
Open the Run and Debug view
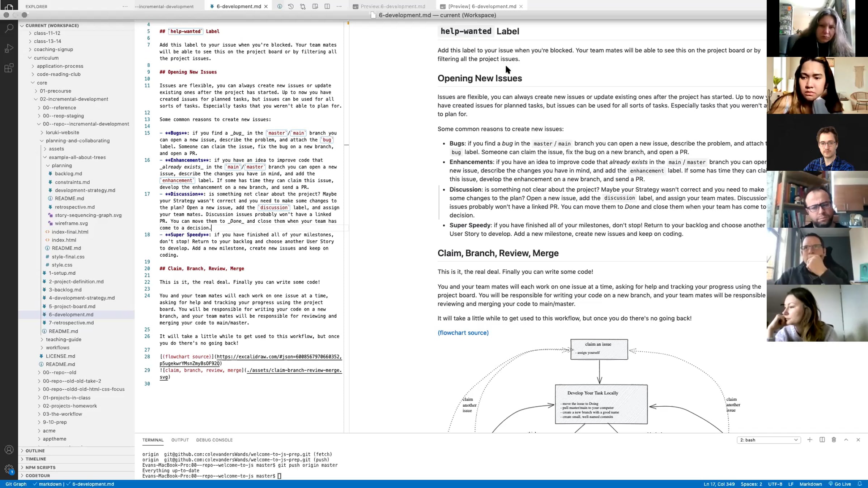point(9,48)
